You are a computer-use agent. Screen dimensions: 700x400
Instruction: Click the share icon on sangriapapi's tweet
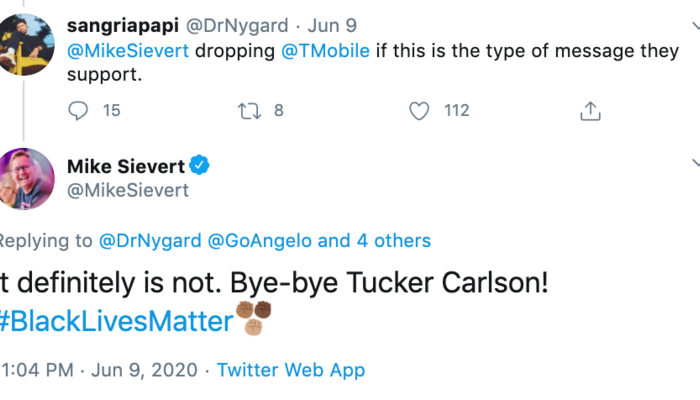tap(591, 111)
